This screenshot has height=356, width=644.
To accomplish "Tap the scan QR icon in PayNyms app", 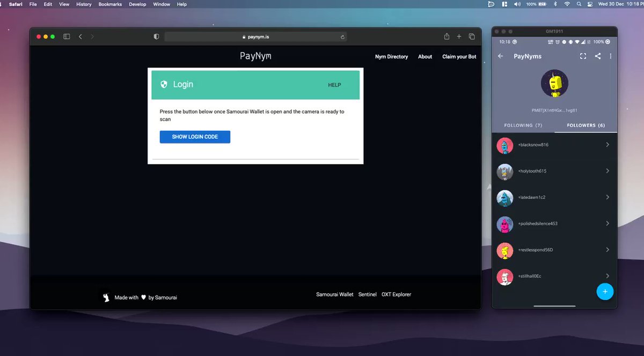I will click(583, 56).
